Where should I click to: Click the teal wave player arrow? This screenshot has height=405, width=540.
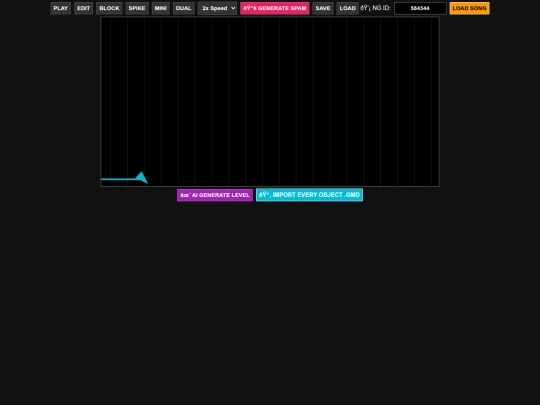click(x=142, y=178)
